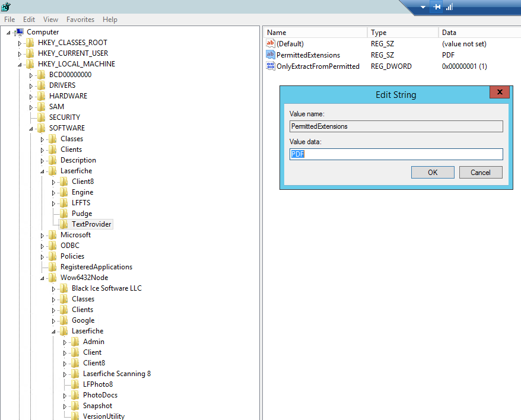Click the PermittedExtensions string value icon
521x420 pixels.
[271, 55]
